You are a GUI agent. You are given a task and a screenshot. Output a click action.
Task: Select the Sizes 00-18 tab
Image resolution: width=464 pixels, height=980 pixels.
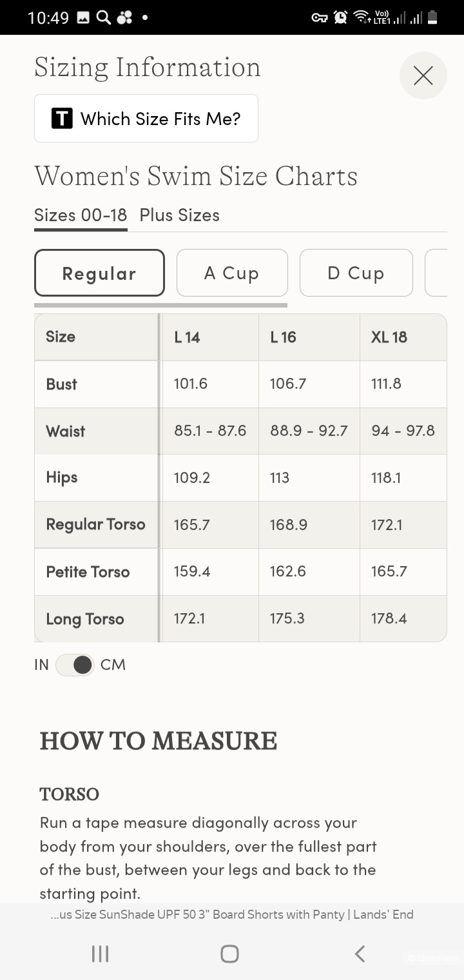[81, 215]
